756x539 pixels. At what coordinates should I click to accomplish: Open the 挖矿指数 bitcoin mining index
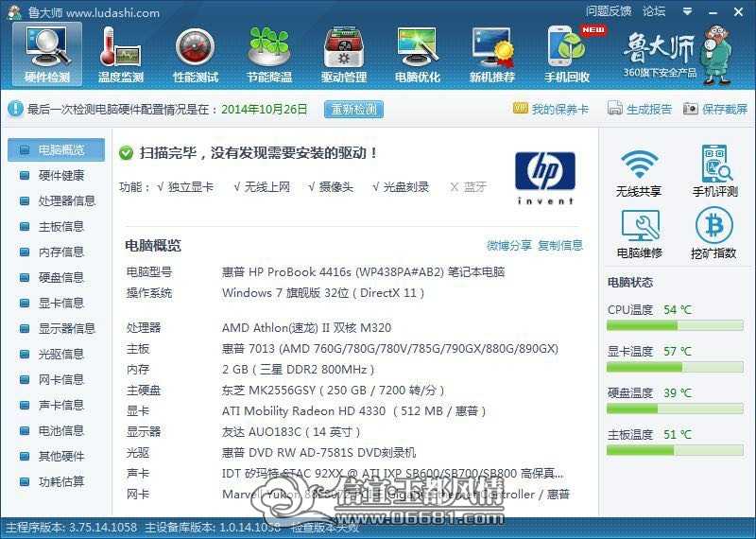(713, 234)
